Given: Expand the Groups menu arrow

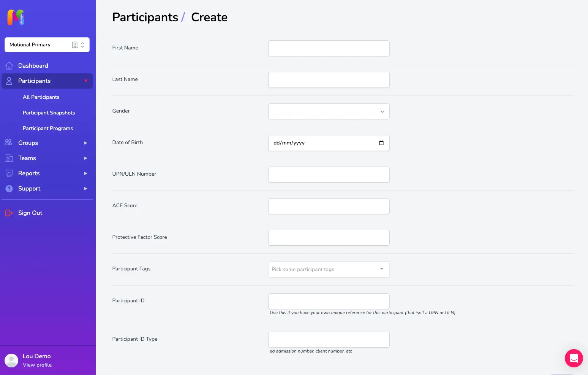Looking at the screenshot, I should [85, 143].
